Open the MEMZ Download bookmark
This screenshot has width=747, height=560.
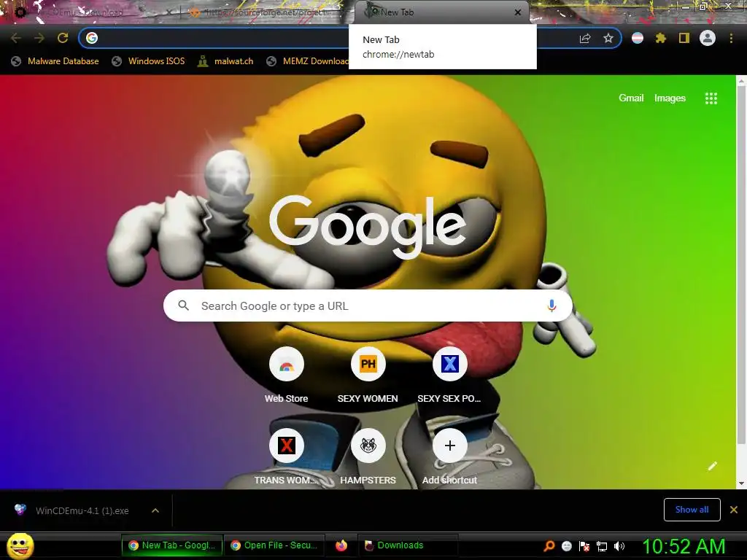(x=308, y=61)
